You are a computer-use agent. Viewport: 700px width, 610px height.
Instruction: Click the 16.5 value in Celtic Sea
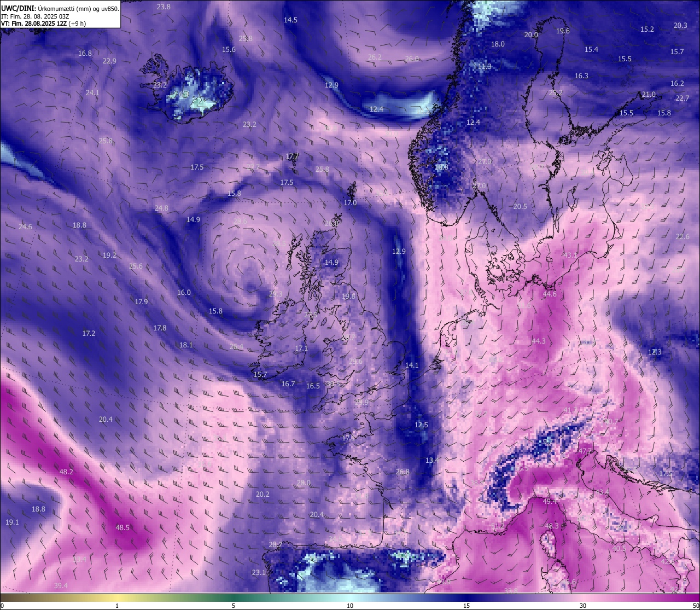click(313, 386)
